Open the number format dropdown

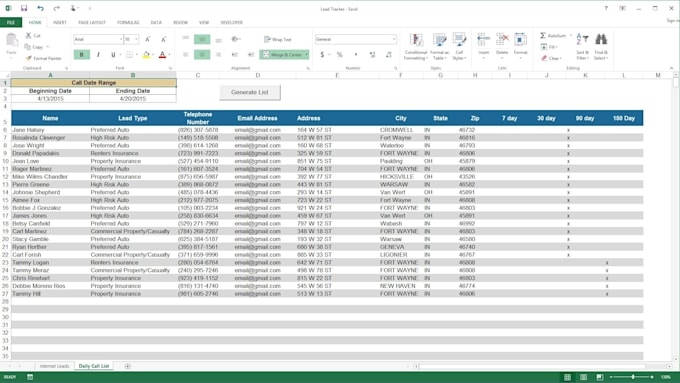(x=394, y=39)
